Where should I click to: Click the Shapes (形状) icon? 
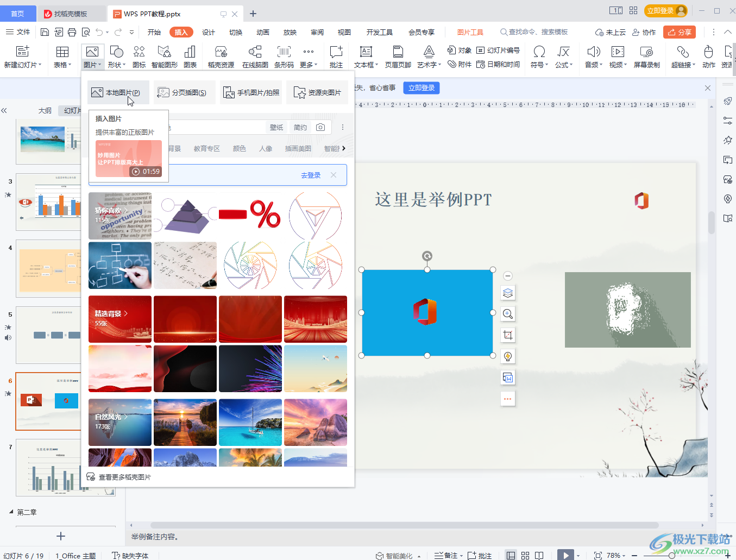click(x=116, y=52)
